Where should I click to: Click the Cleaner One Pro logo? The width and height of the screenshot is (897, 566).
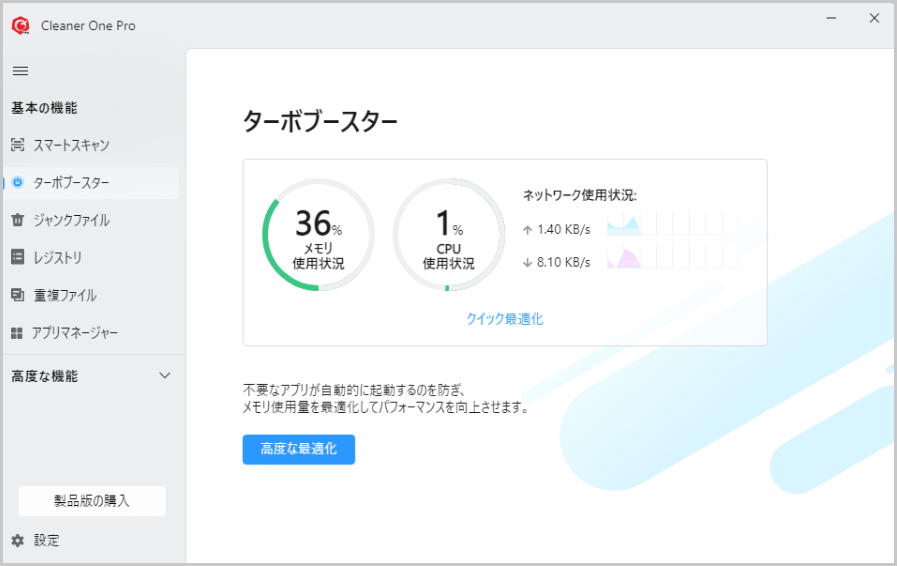point(20,26)
